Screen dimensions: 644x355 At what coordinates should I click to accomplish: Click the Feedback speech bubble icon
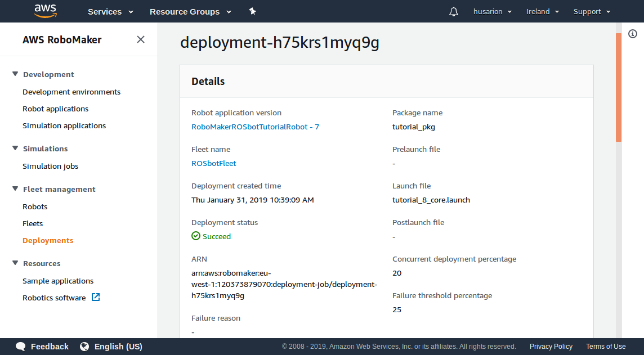(x=20, y=347)
